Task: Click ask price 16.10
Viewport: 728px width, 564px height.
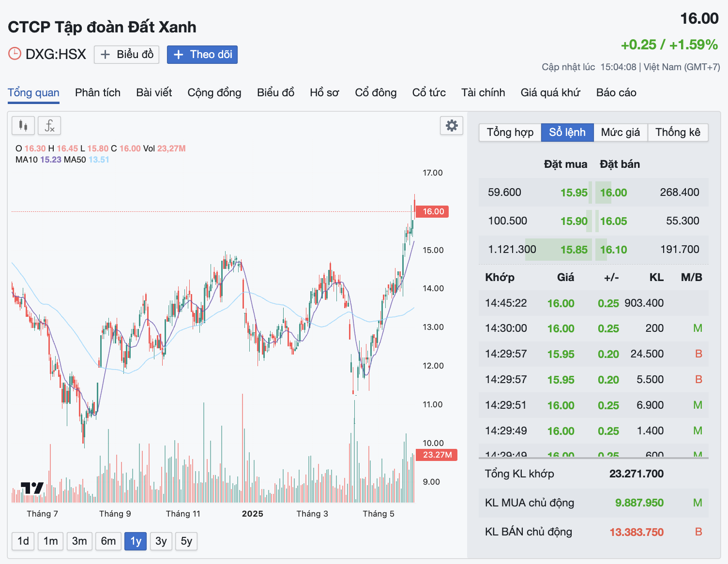Action: [x=613, y=250]
